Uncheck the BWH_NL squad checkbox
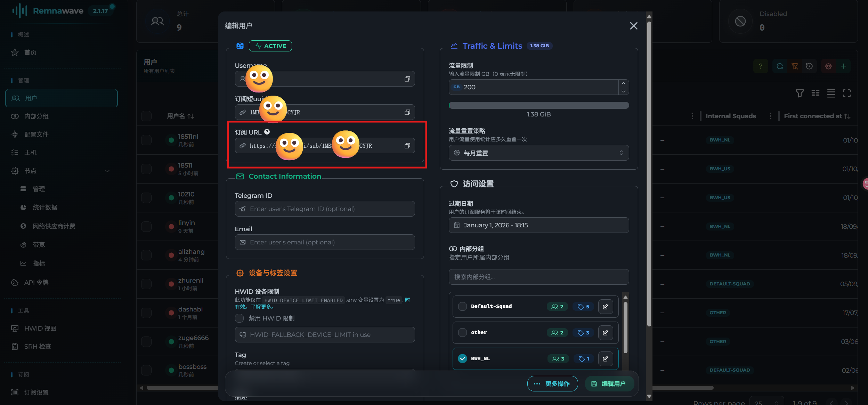 click(x=462, y=358)
